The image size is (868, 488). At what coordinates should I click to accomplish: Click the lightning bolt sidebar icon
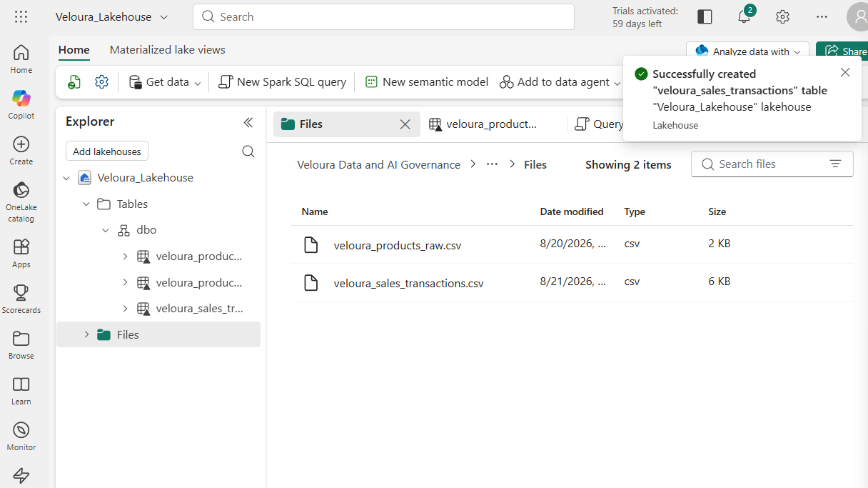(21, 475)
